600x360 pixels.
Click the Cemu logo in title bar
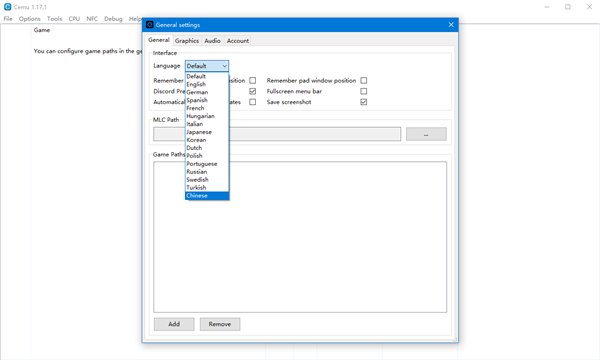[x=7, y=7]
